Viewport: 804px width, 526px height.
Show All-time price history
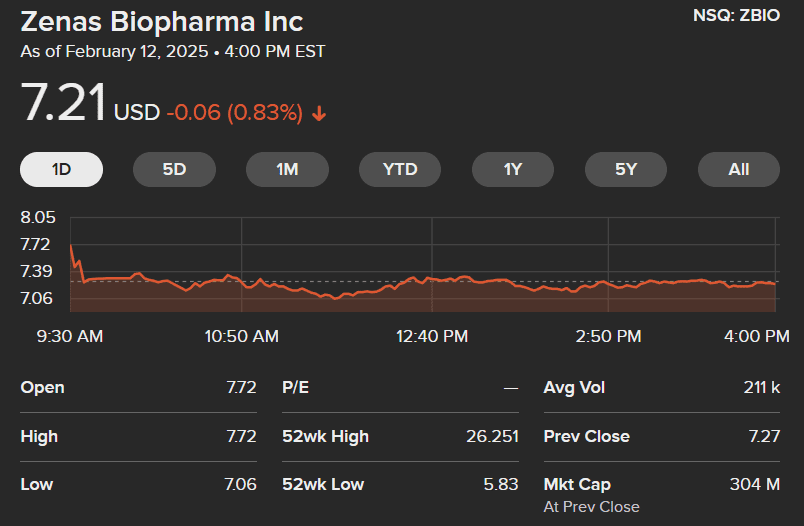pos(739,169)
